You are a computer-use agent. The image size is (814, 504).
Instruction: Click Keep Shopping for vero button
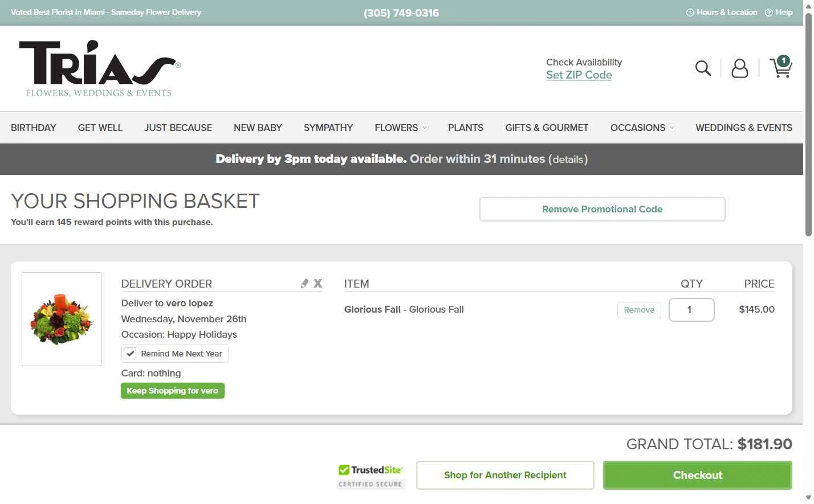173,391
